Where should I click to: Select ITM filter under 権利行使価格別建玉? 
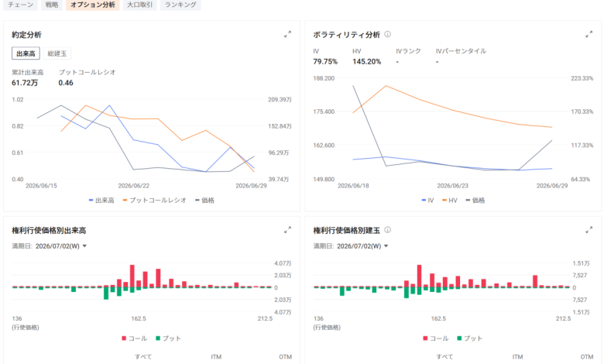pyautogui.click(x=517, y=357)
